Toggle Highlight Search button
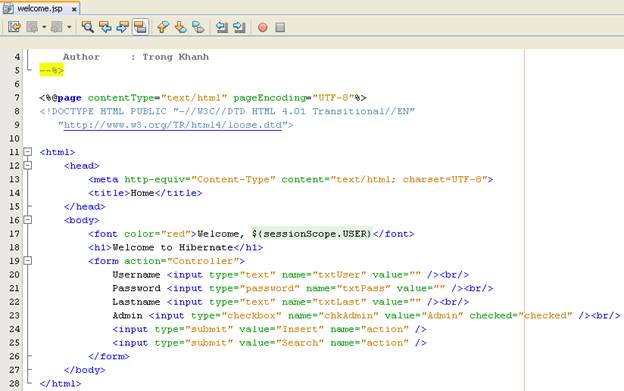The image size is (624, 391). pyautogui.click(x=140, y=27)
